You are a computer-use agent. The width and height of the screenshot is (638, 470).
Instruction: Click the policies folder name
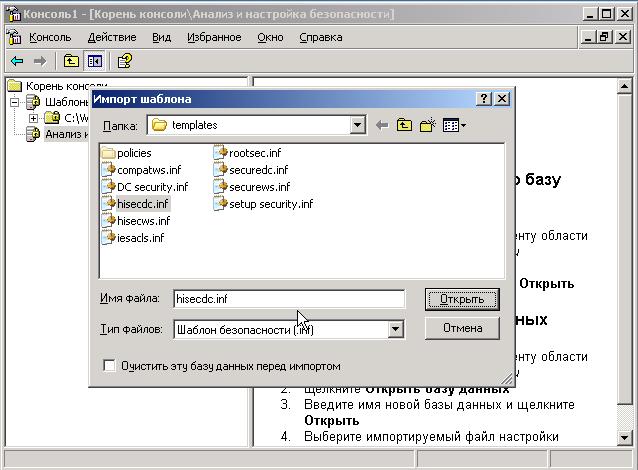click(x=134, y=153)
